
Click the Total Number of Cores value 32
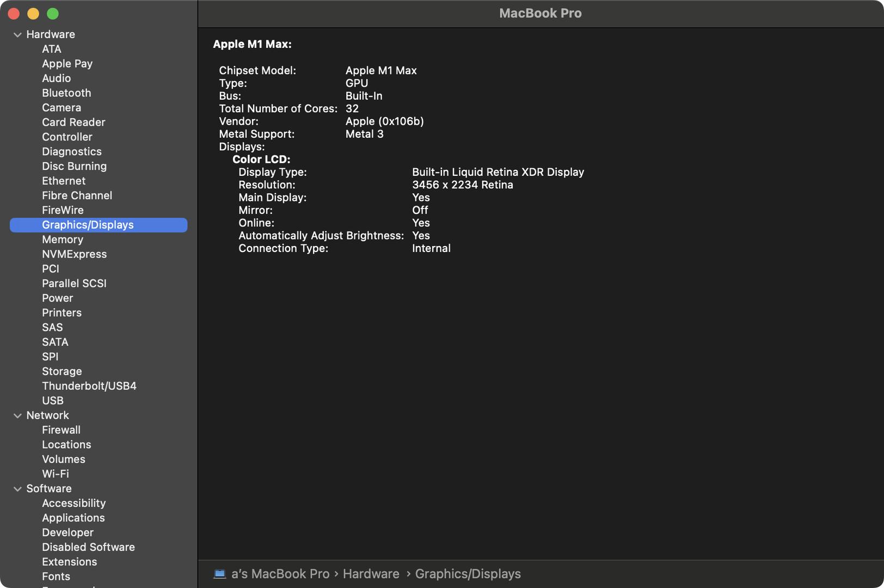coord(352,109)
